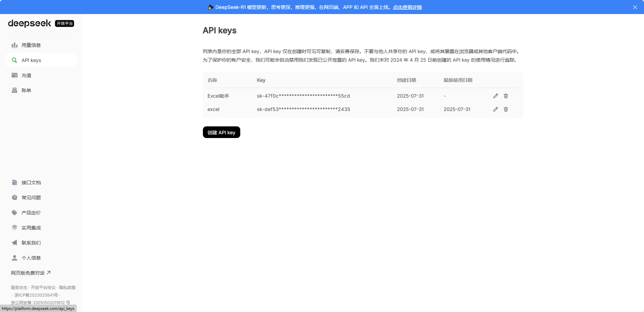This screenshot has height=312, width=644.
Task: Open 联系我们 in the sidebar
Action: 41,243
